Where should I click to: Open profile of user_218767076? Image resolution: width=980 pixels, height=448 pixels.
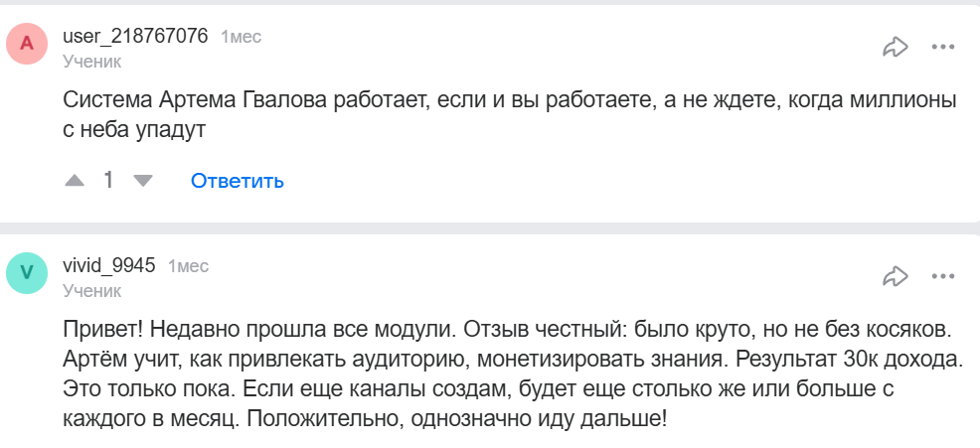[x=135, y=37]
